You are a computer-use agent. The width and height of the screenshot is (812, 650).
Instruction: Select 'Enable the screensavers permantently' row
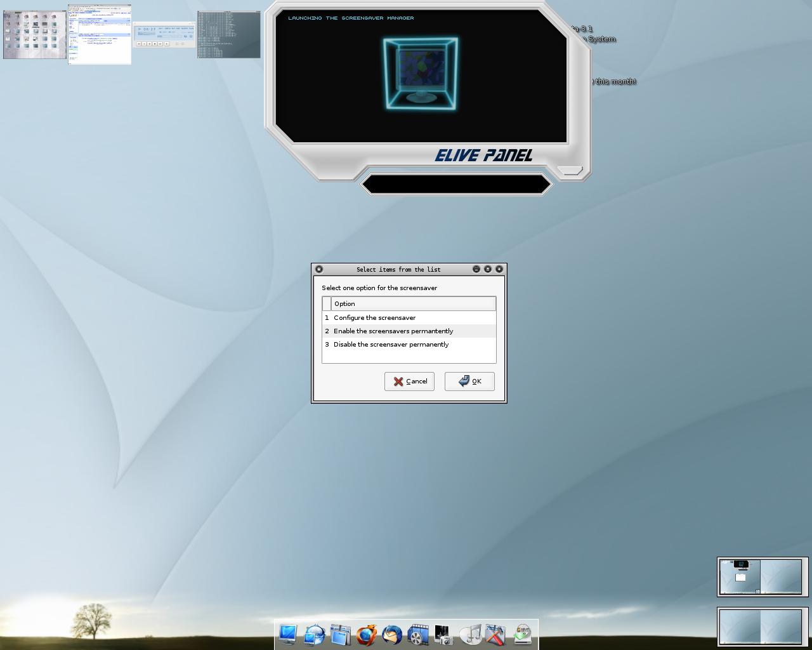[x=409, y=331]
